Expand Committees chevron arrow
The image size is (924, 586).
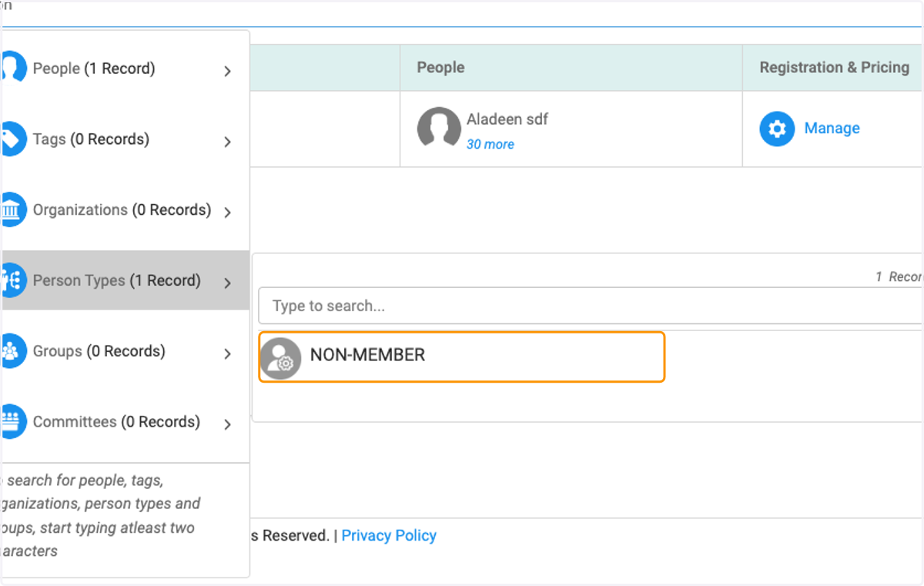click(x=227, y=424)
